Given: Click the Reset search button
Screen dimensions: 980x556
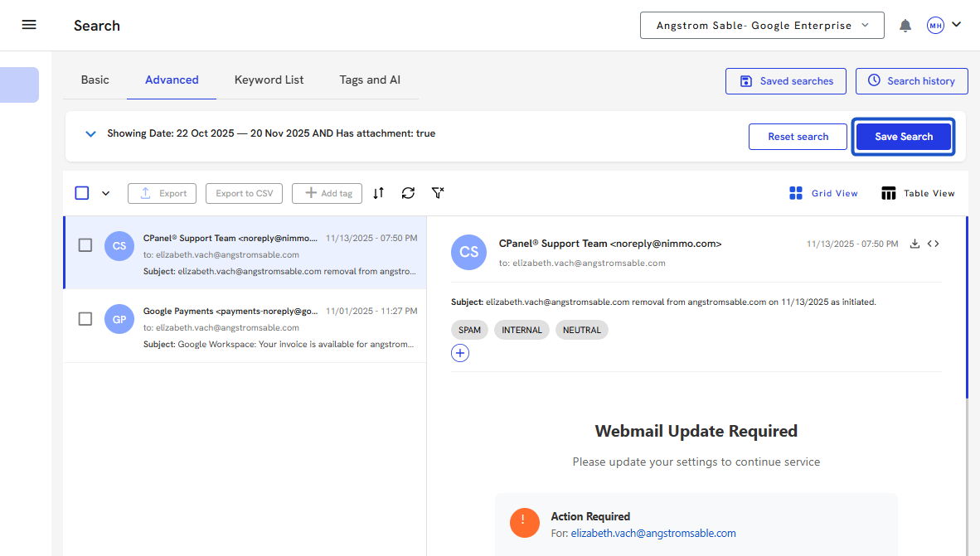Looking at the screenshot, I should [798, 137].
